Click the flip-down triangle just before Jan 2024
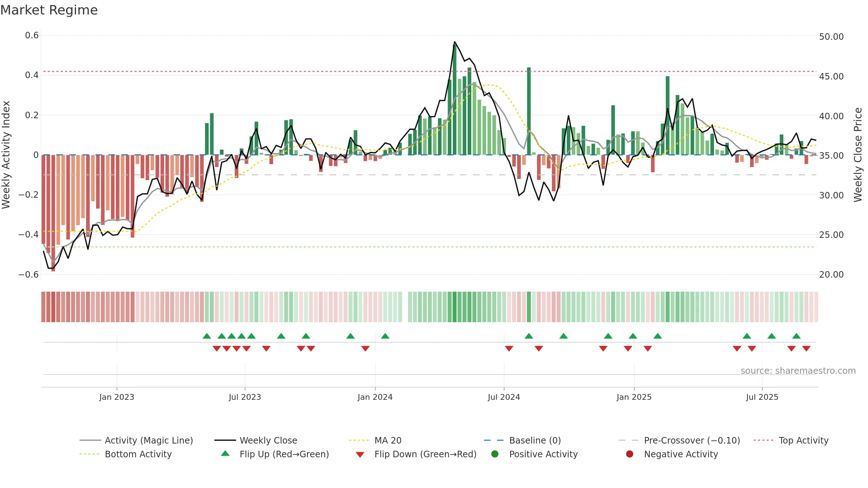 click(365, 348)
